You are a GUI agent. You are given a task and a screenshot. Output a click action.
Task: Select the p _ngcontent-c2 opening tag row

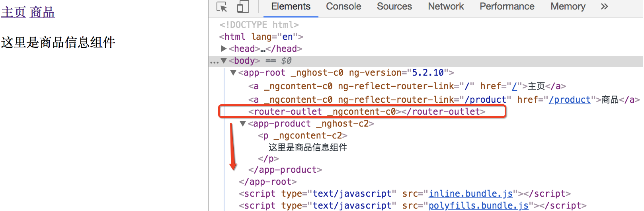point(302,136)
